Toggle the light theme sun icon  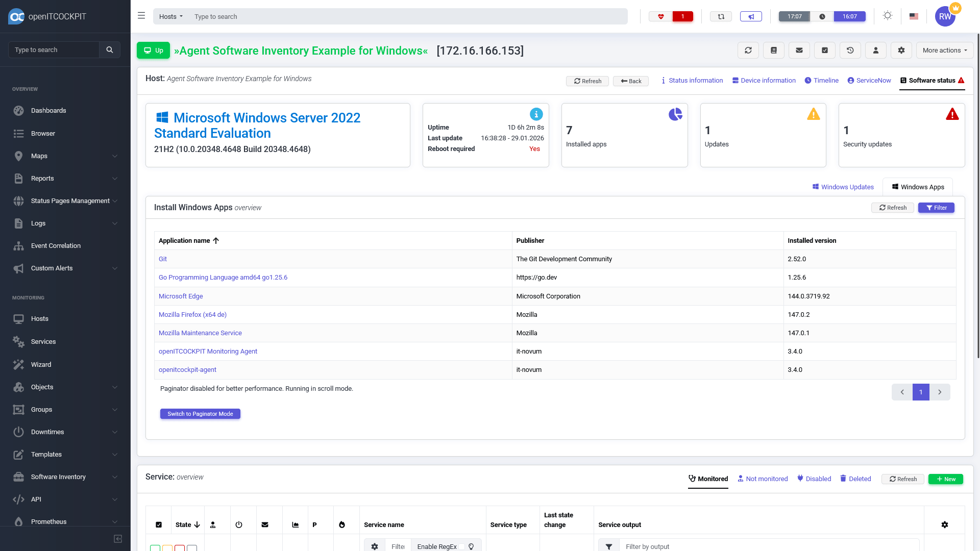click(888, 16)
